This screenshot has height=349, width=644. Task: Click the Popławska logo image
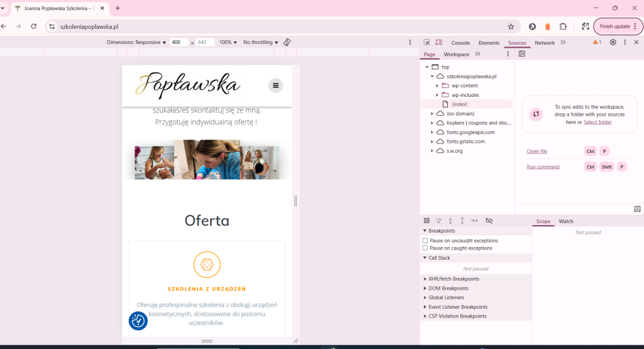tap(187, 85)
